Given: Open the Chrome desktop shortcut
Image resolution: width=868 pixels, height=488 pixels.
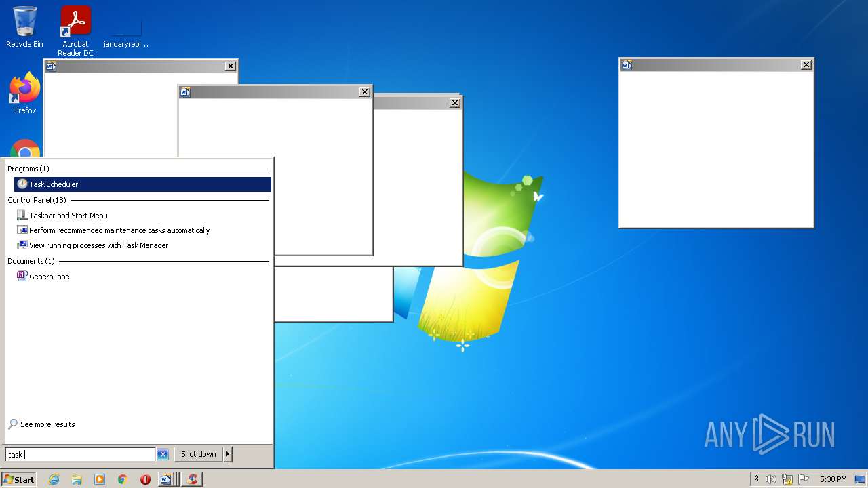Looking at the screenshot, I should [x=25, y=148].
